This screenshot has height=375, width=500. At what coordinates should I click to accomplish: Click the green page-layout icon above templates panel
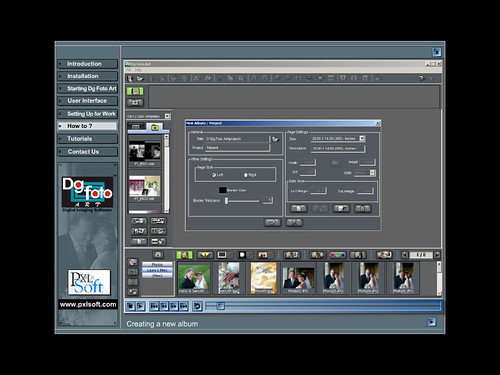(x=135, y=91)
